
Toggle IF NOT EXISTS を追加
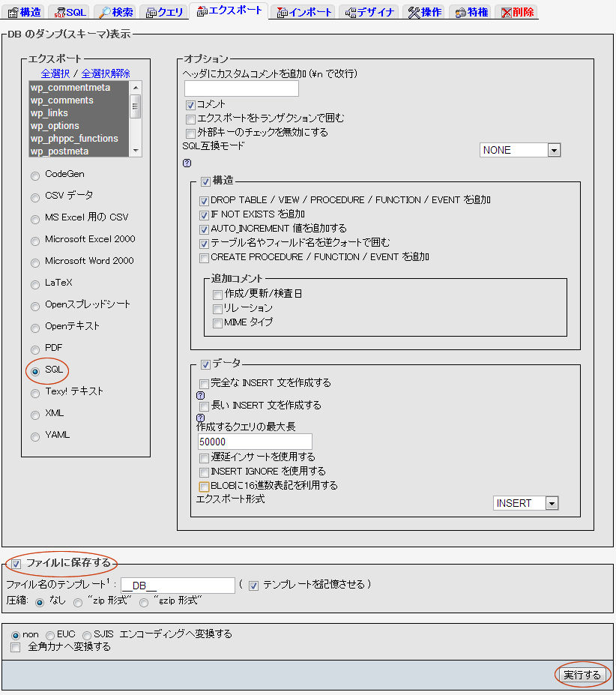[x=204, y=215]
